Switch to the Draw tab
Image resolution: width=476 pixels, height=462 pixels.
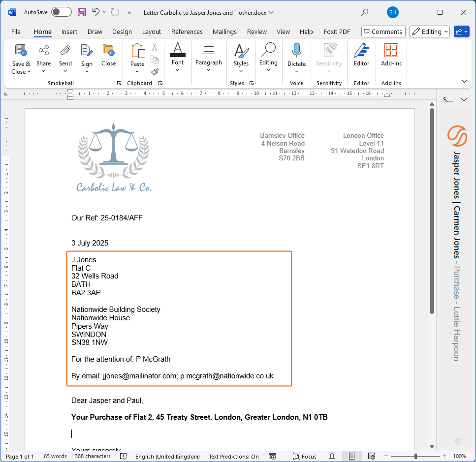click(x=95, y=31)
